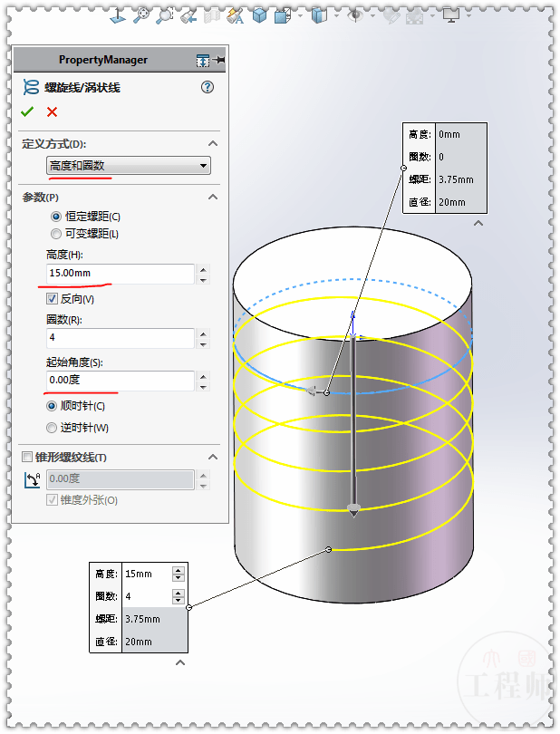Enable 锥形螺纹线 taper helix checkbox

(27, 457)
